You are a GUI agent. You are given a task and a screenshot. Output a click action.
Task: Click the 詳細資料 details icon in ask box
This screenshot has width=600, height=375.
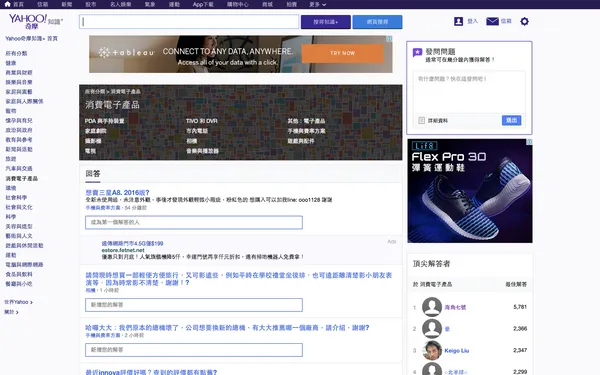[x=421, y=121]
